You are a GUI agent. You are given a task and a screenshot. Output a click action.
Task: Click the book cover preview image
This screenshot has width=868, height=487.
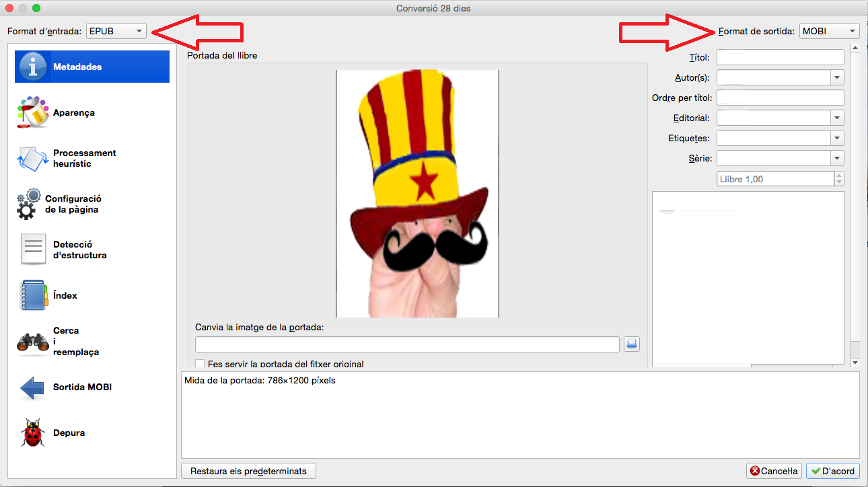(x=417, y=193)
